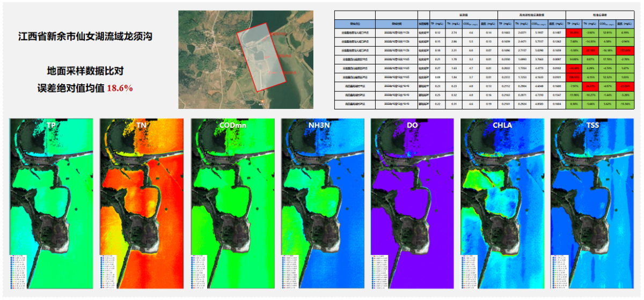644x300 pixels.
Task: Click the TSS label on the last map
Action: coord(592,125)
